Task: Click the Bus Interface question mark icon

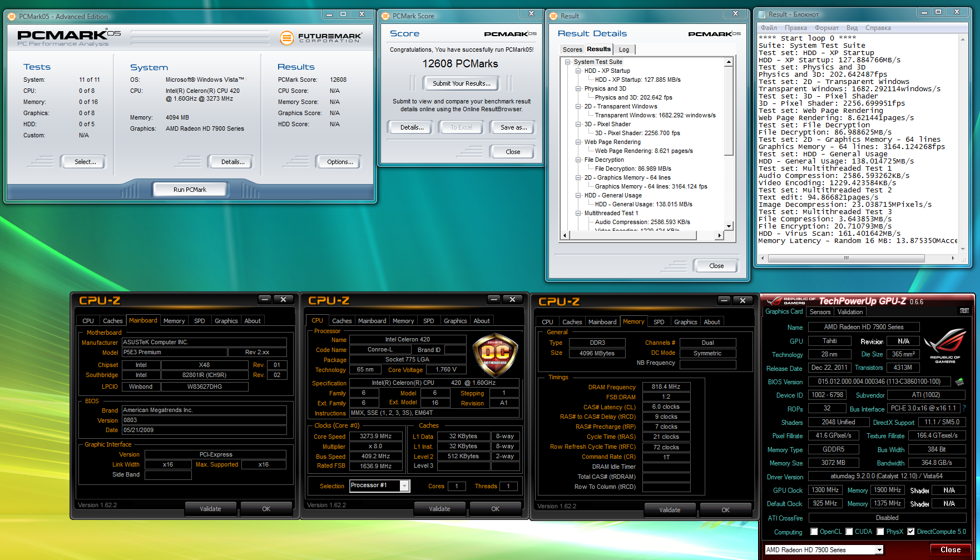Action: coord(964,408)
